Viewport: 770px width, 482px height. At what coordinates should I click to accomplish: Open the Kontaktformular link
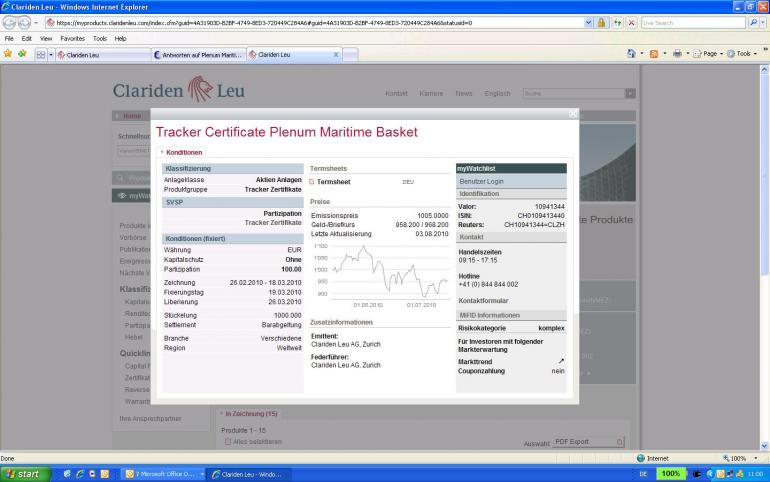[483, 301]
